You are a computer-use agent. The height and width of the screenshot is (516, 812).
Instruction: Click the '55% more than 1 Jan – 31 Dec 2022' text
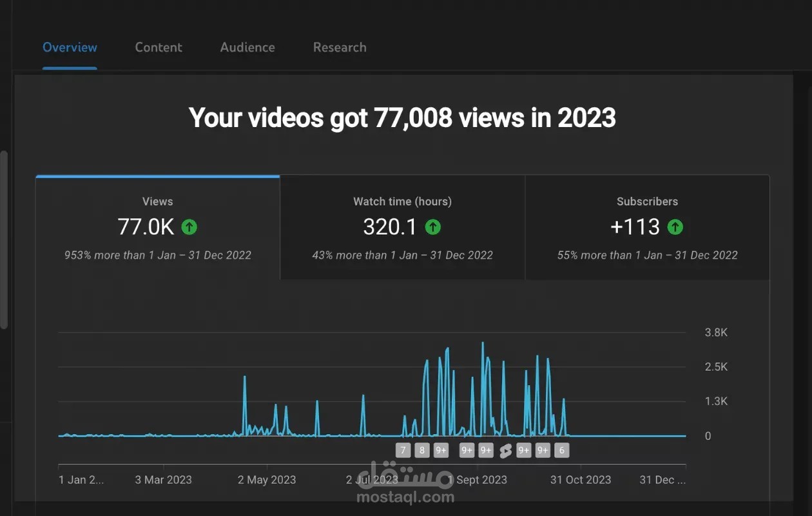(x=648, y=255)
